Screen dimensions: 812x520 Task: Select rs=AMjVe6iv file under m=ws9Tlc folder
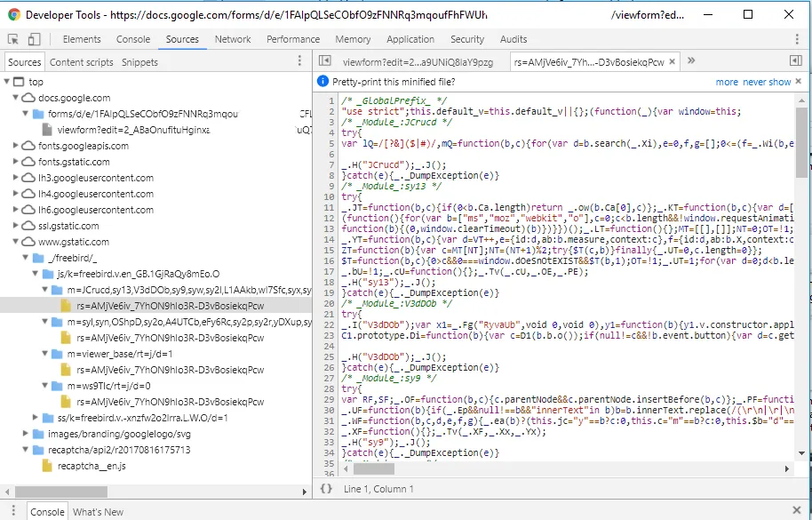tap(170, 402)
